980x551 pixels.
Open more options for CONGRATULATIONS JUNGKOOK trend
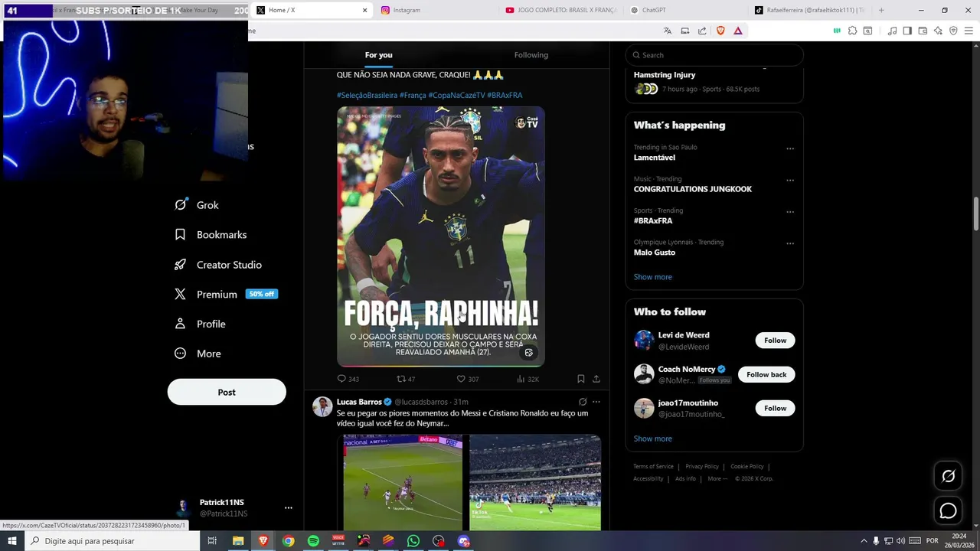click(x=790, y=180)
